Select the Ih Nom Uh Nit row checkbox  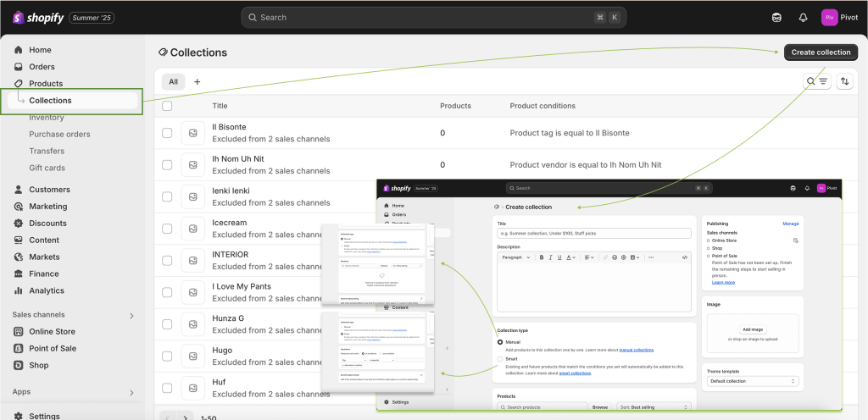tap(167, 164)
